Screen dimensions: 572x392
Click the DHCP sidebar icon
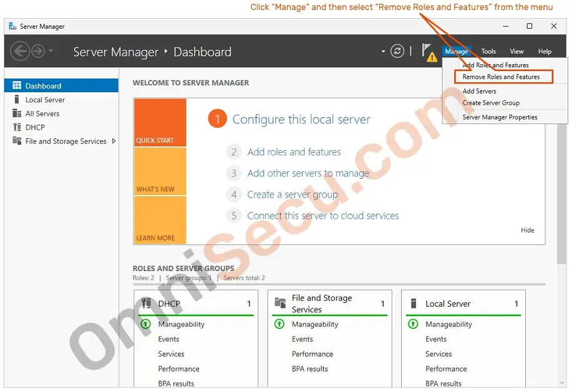coord(17,127)
